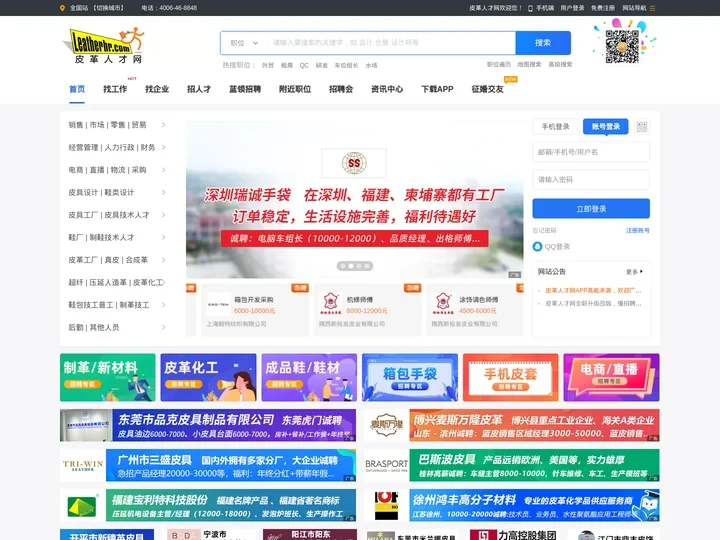Viewport: 720px width, 540px height.
Task: Click the 机修师傅 job company logo
Action: coord(330,304)
